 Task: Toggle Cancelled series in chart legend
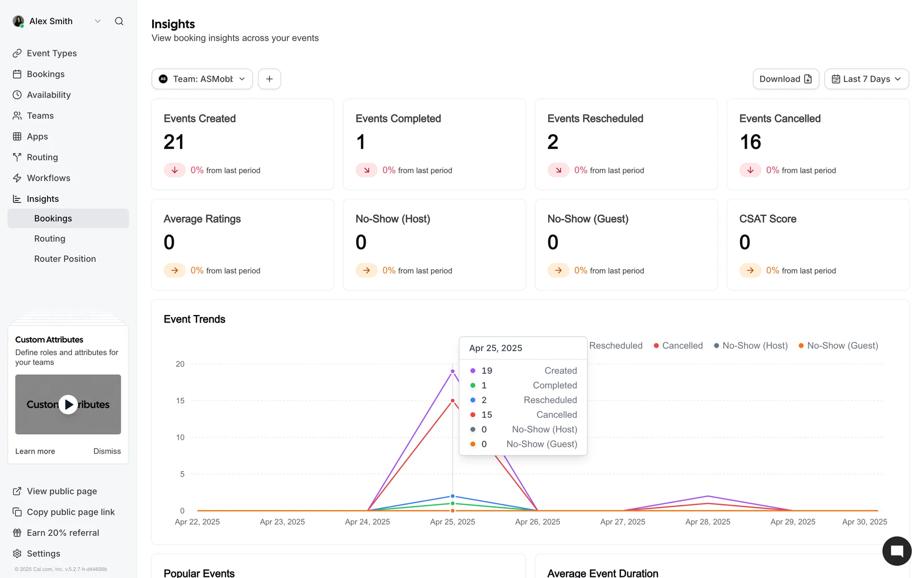(678, 346)
